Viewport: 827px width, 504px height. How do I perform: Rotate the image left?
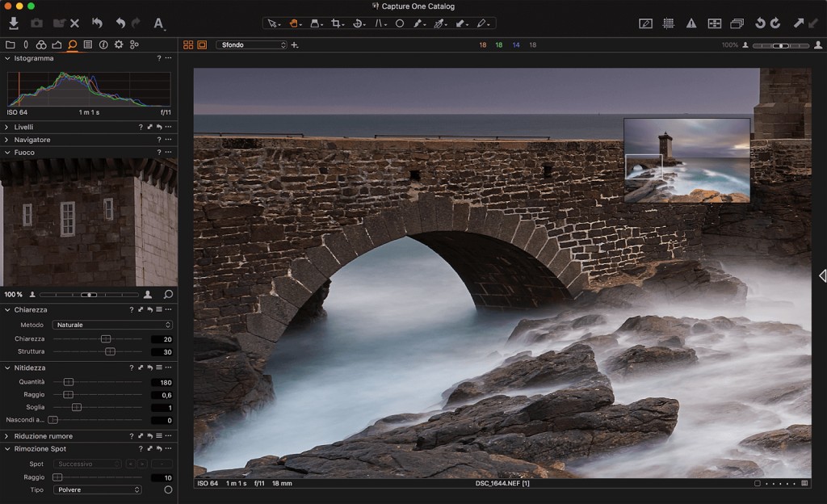(760, 23)
